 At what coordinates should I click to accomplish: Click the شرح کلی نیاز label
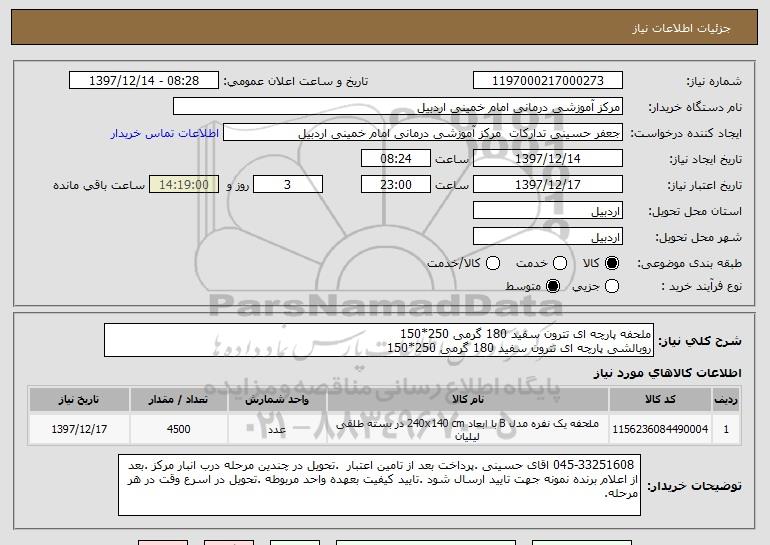(x=700, y=341)
